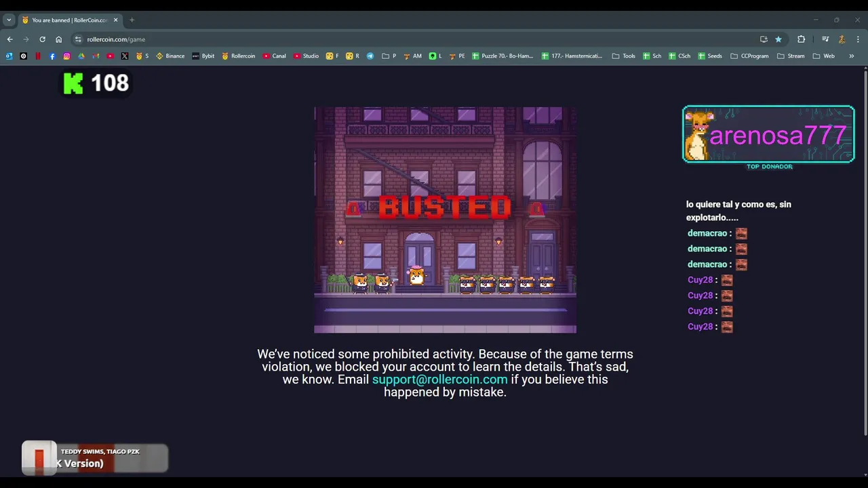Open the PE bookmark
868x488 pixels.
(x=457, y=56)
